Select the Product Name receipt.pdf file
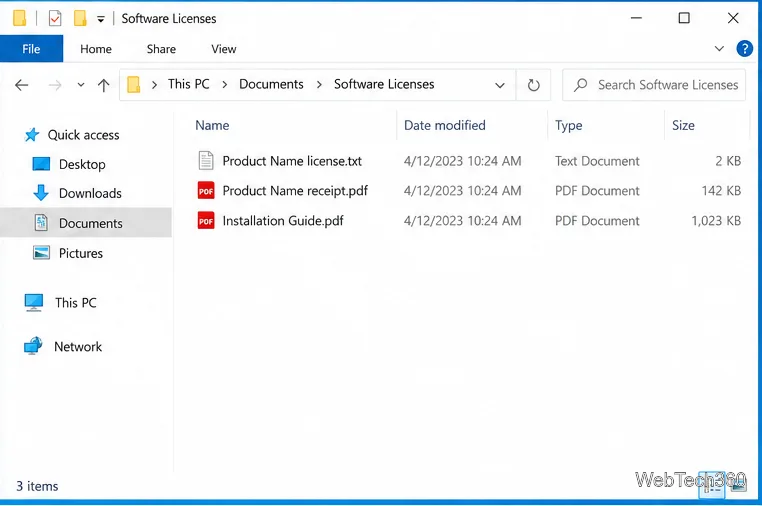The height and width of the screenshot is (506, 762). (x=295, y=191)
